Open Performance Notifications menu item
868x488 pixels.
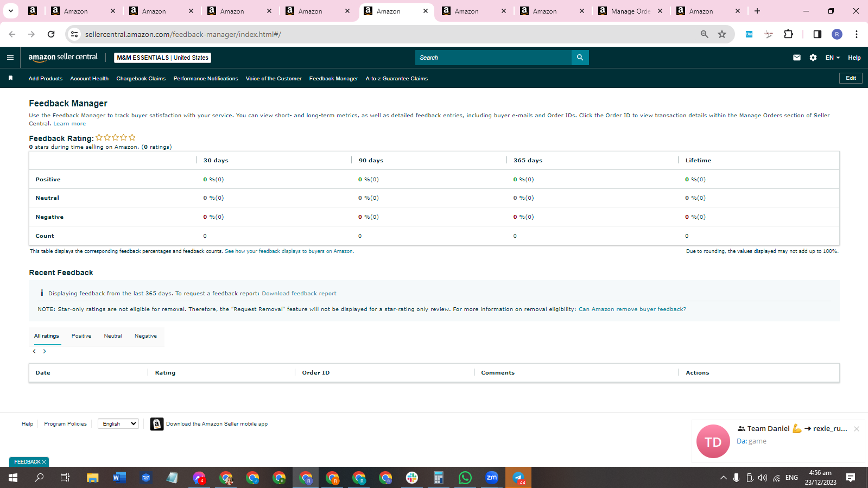[206, 79]
